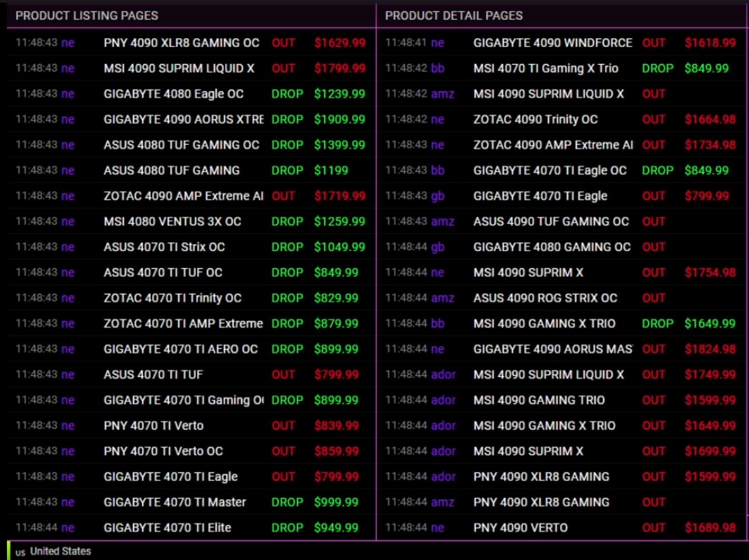Open ASUS 4070 TI Strix OC listing
Image resolution: width=749 pixels, height=560 pixels.
[164, 247]
